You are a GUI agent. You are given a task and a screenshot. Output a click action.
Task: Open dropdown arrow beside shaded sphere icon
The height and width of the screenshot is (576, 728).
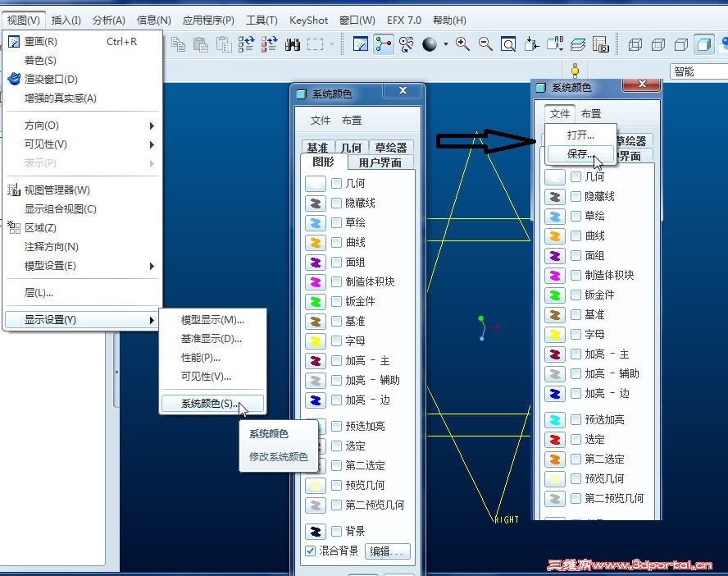446,44
